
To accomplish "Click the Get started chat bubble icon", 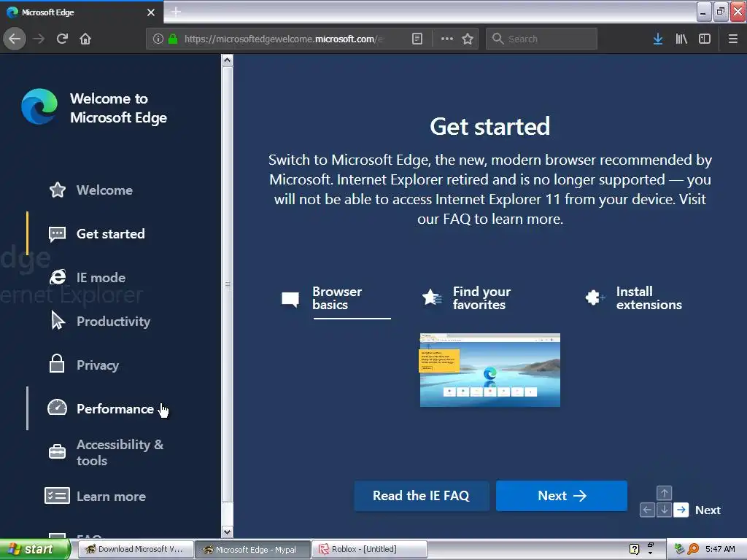I will 57,234.
